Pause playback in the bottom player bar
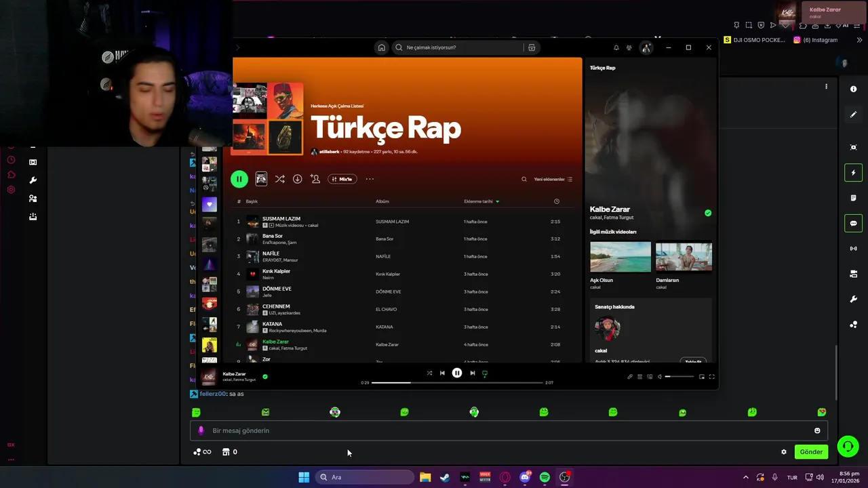Image resolution: width=868 pixels, height=488 pixels. (457, 373)
